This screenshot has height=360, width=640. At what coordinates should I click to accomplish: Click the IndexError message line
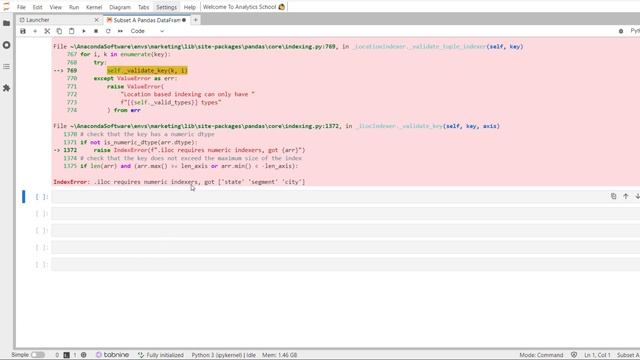point(179,182)
